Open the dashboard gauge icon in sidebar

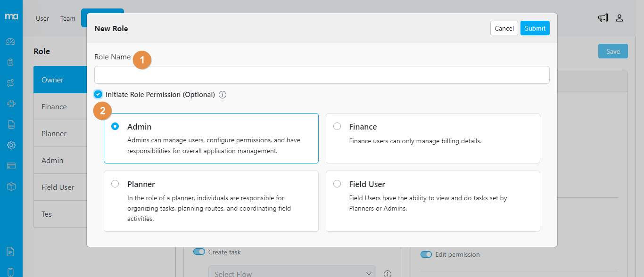pyautogui.click(x=11, y=42)
